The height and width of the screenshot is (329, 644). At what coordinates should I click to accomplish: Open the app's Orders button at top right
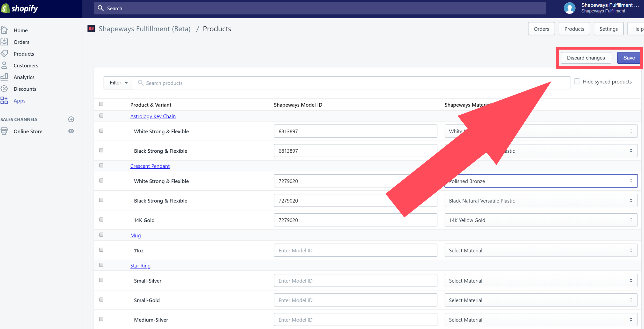tap(541, 29)
